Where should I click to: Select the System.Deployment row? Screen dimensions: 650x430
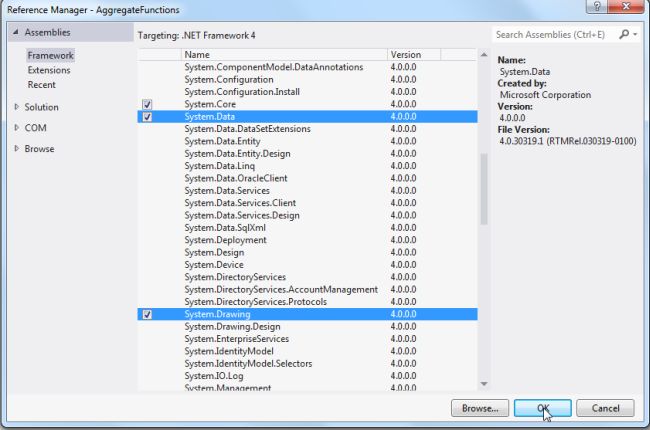307,240
